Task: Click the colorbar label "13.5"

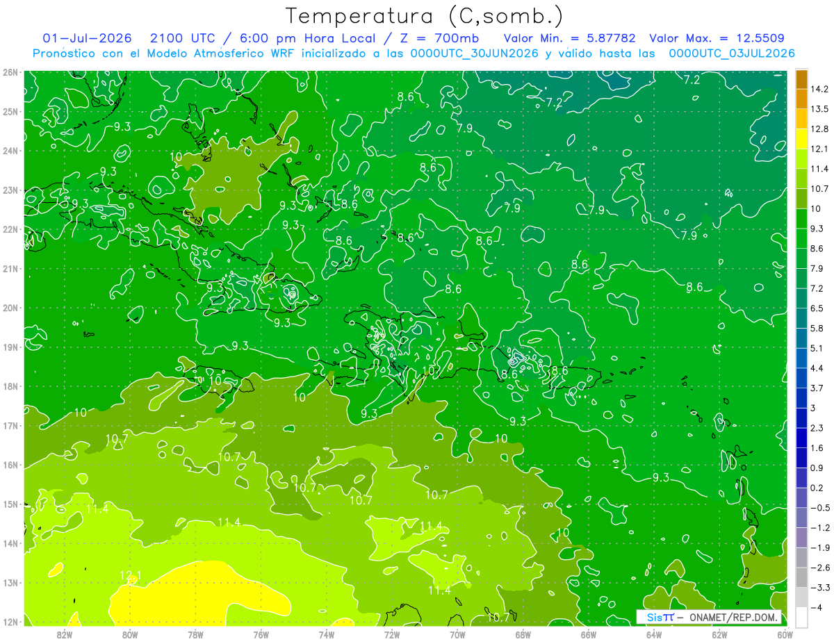Action: pyautogui.click(x=819, y=109)
